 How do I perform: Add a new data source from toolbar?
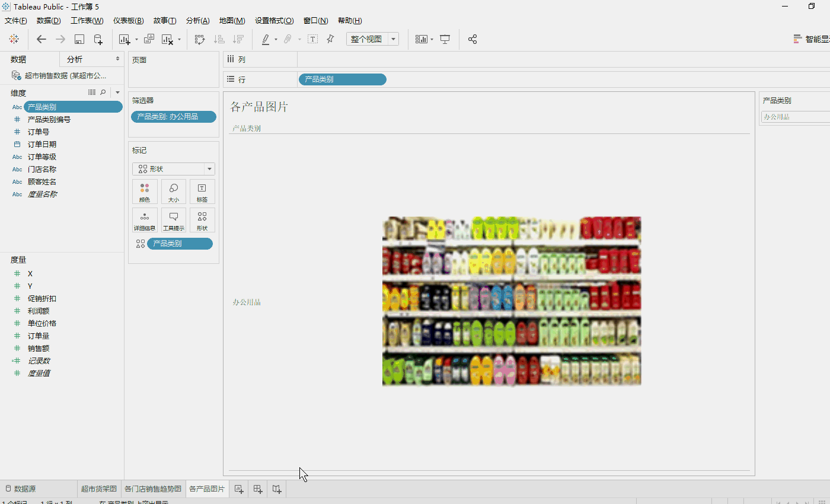(x=98, y=39)
